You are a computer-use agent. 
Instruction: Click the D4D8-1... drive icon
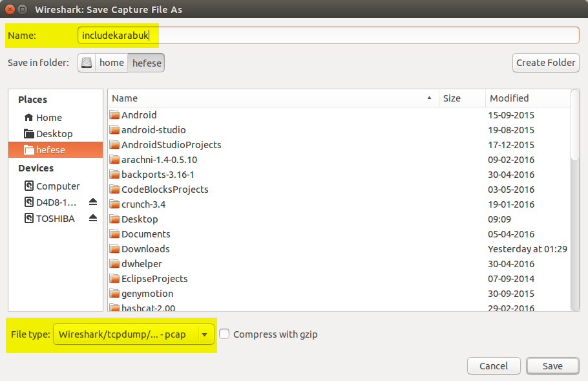coord(29,202)
